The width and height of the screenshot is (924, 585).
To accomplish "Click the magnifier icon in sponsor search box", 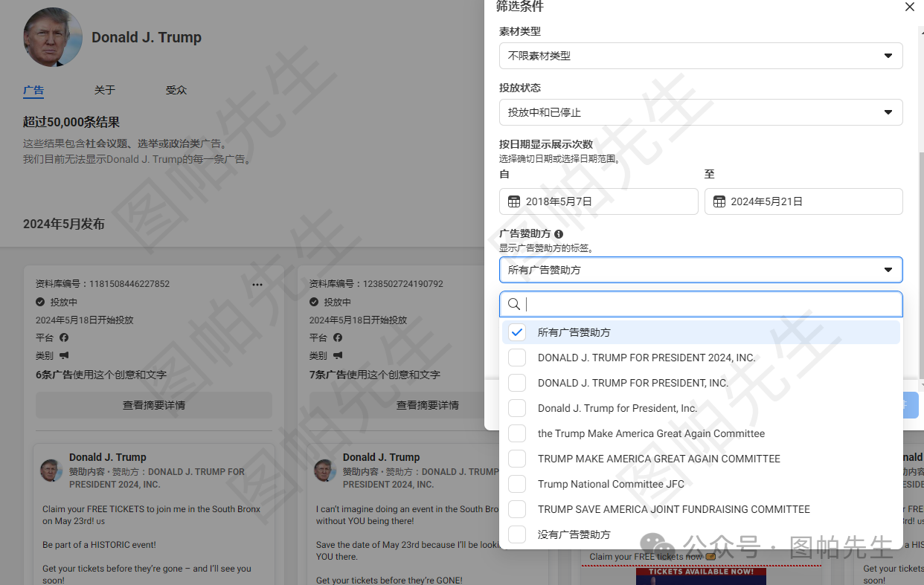I will point(513,304).
